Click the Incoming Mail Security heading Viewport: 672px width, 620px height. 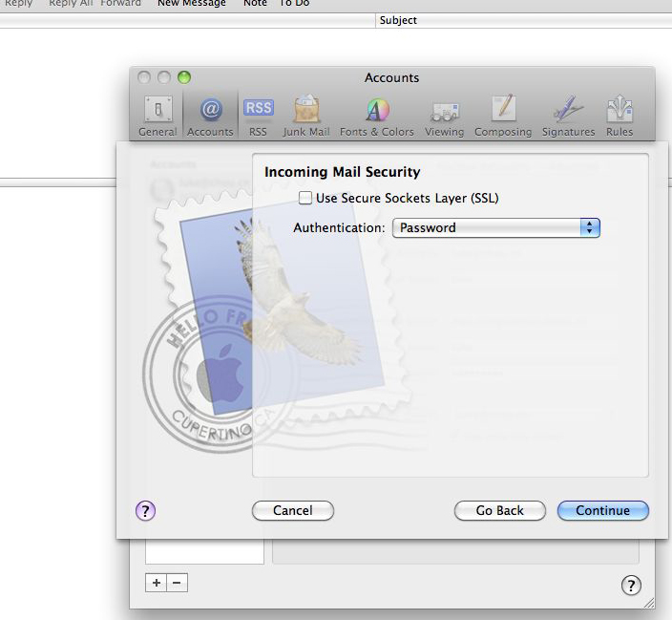coord(342,172)
